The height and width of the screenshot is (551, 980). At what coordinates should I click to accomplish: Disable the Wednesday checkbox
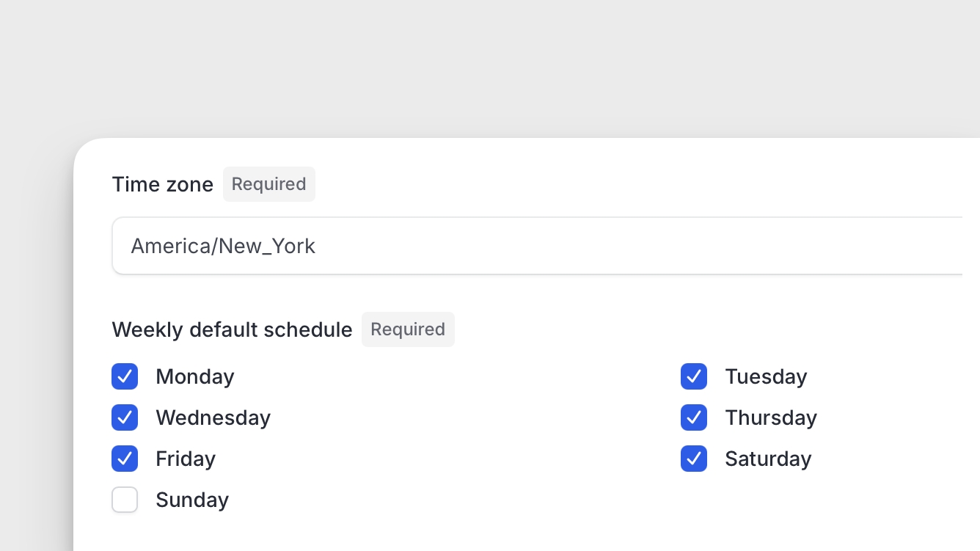[125, 417]
